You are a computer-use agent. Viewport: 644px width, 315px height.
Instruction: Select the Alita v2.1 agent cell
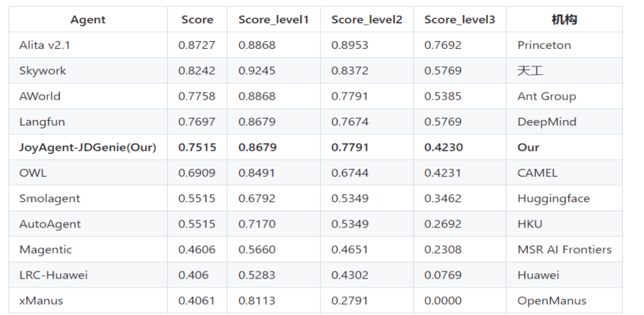88,45
